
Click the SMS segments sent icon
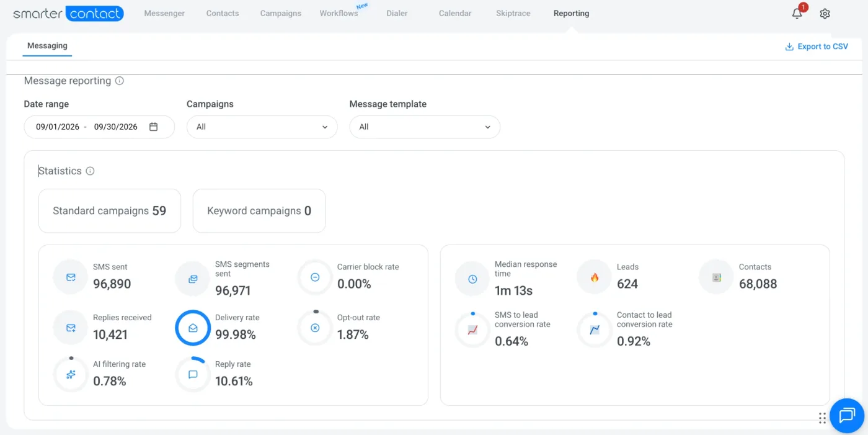(x=193, y=279)
